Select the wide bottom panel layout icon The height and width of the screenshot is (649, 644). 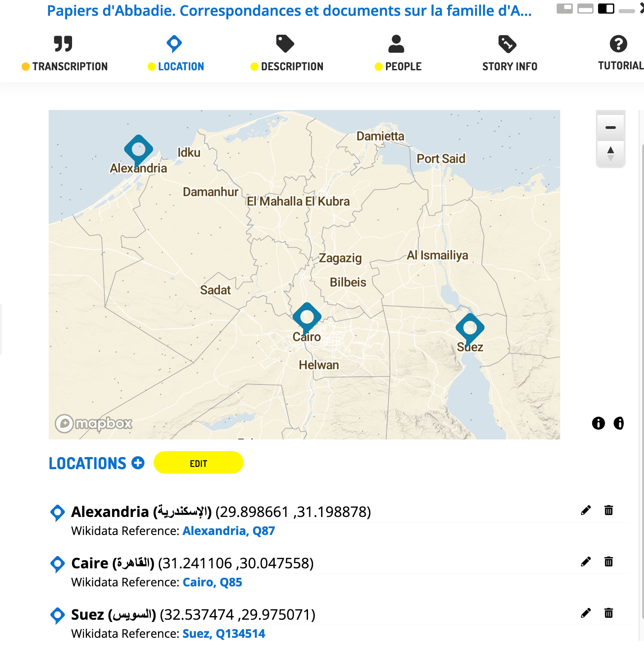click(585, 9)
